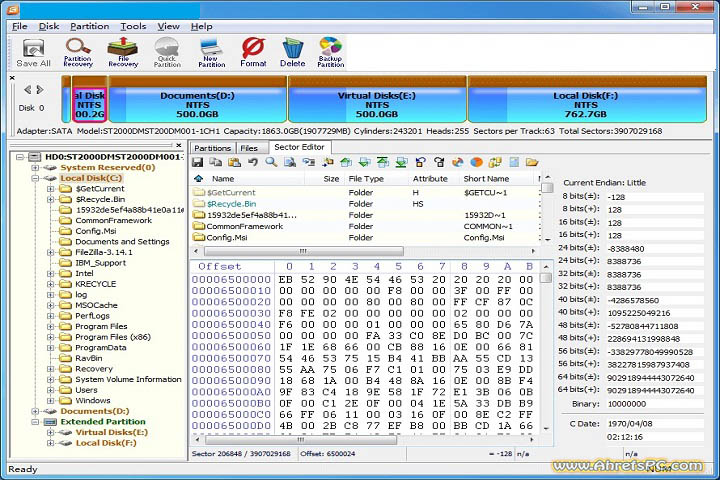The image size is (720, 480).
Task: Show the previous disk with the left arrow
Action: pyautogui.click(x=28, y=90)
